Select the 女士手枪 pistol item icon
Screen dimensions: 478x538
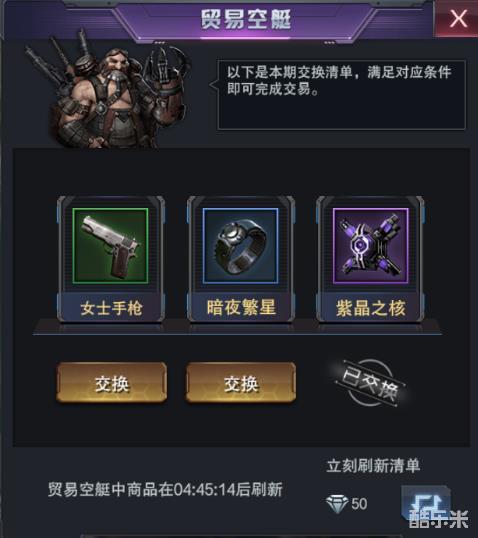110,246
